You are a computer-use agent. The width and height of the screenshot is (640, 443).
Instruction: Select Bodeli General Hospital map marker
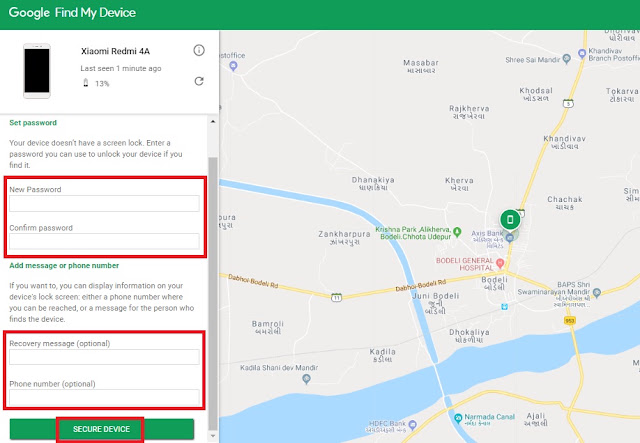pos(500,263)
